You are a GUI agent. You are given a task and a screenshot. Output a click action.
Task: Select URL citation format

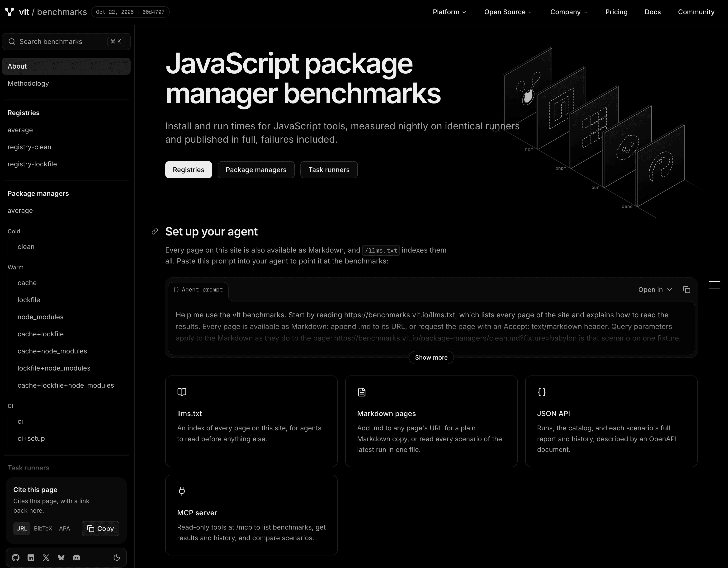pos(22,529)
